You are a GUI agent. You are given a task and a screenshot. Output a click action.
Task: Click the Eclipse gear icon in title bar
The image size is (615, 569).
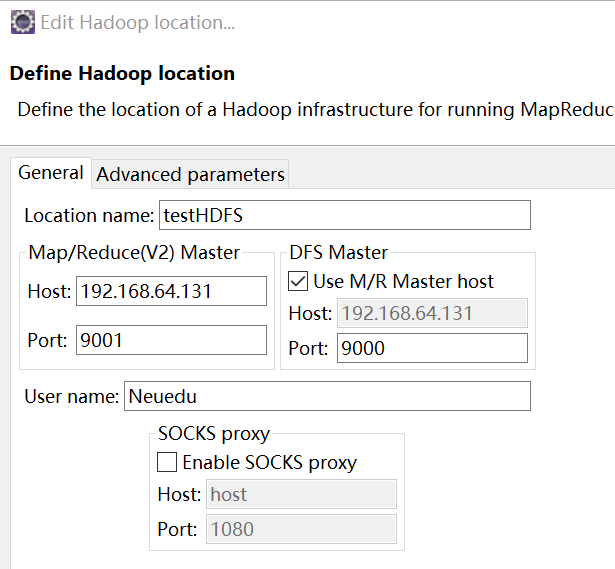click(x=21, y=21)
